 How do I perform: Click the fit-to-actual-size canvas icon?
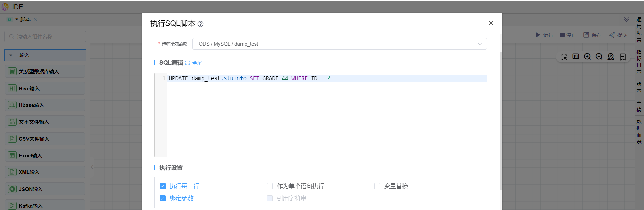point(576,57)
